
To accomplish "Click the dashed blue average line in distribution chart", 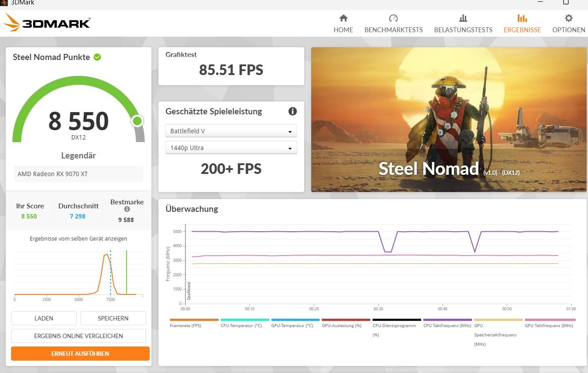I will [x=110, y=272].
